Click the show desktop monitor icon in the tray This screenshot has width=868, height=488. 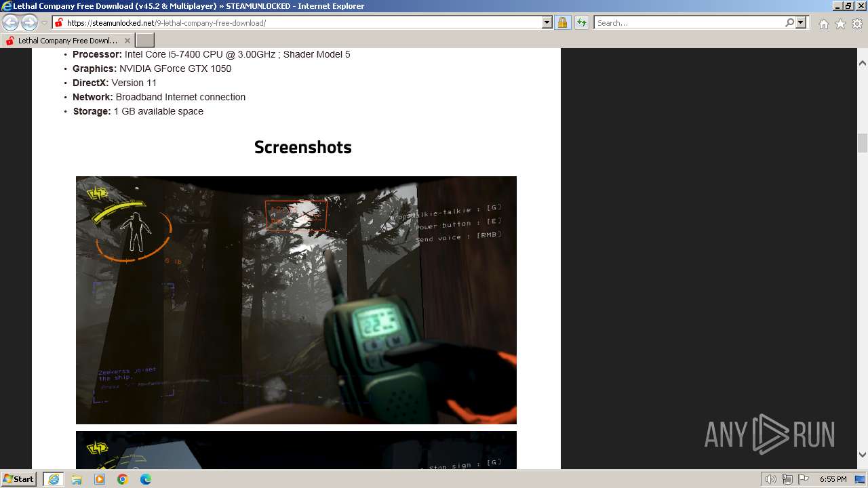tap(860, 479)
